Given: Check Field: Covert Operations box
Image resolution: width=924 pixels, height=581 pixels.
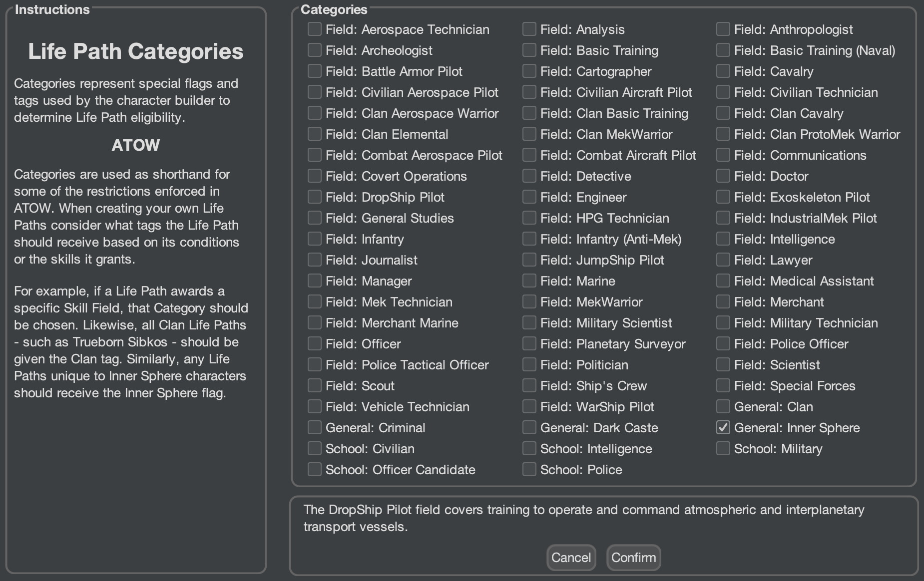Looking at the screenshot, I should click(315, 176).
